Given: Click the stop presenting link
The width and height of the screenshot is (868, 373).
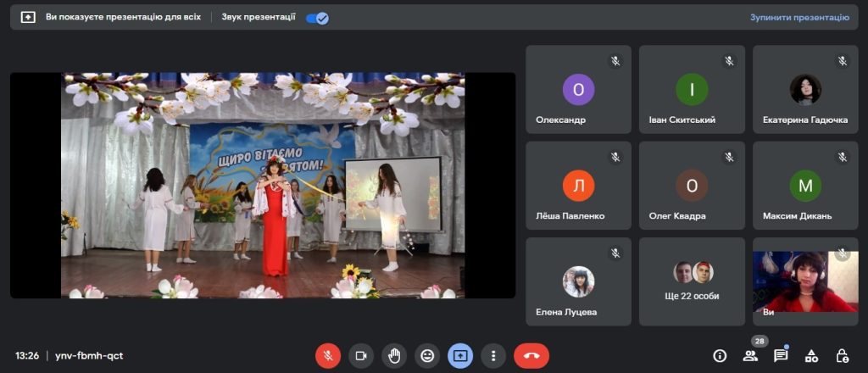Looking at the screenshot, I should [x=799, y=17].
